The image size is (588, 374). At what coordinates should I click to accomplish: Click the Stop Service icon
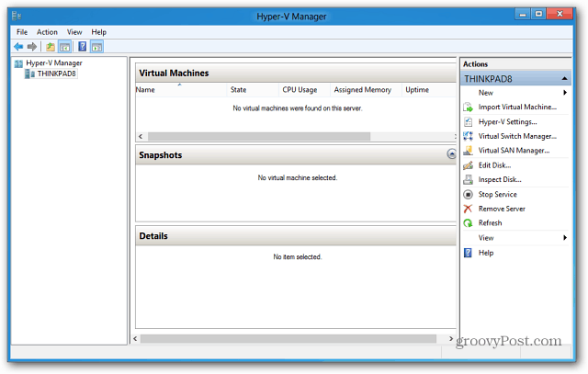point(468,194)
